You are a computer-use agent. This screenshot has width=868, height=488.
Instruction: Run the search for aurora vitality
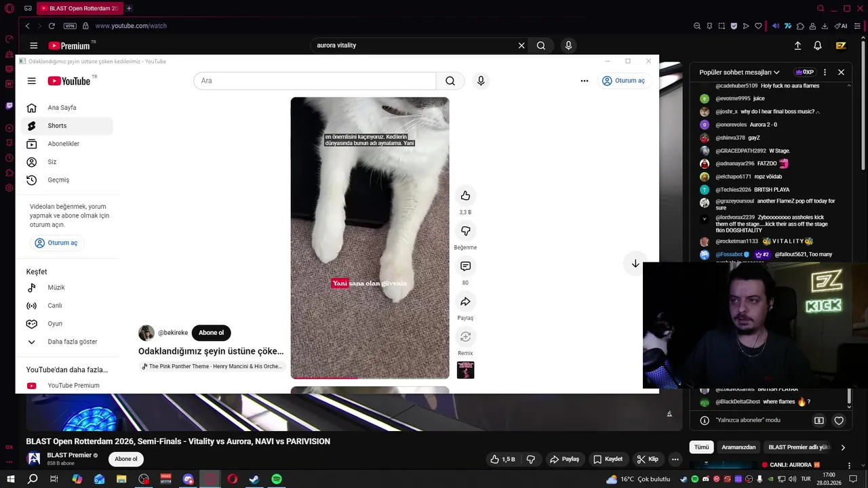pyautogui.click(x=540, y=45)
